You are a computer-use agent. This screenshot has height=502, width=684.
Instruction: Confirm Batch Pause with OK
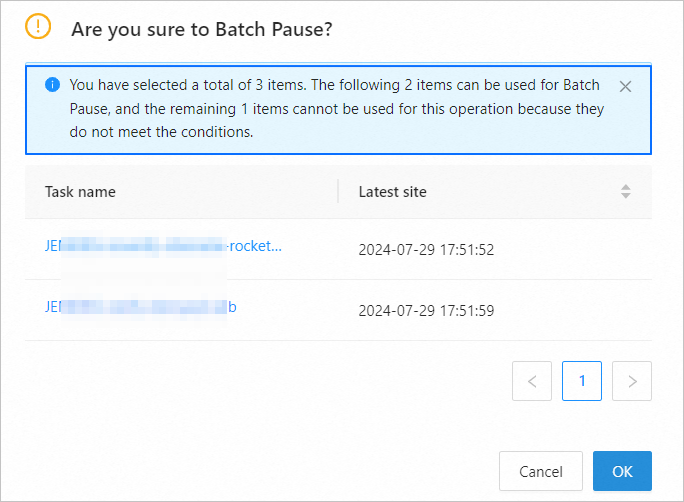(622, 471)
